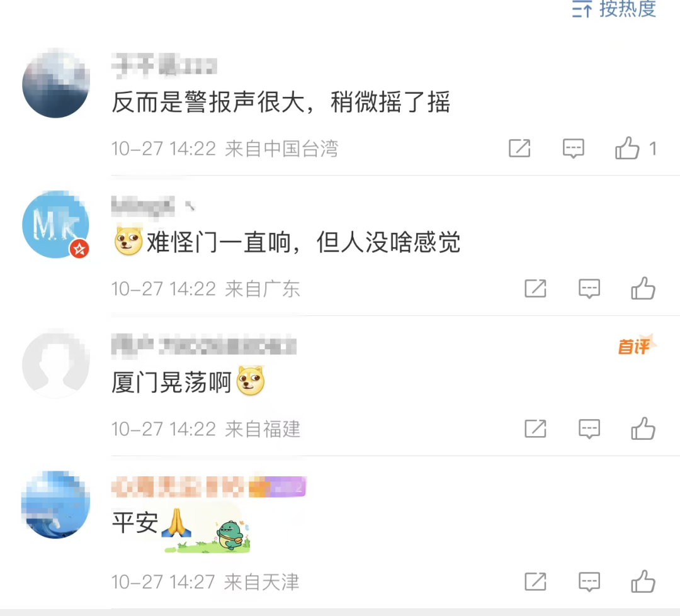680x616 pixels.
Task: Open the comment text 反而是警报声很大，稍微摇了摇
Action: (281, 102)
